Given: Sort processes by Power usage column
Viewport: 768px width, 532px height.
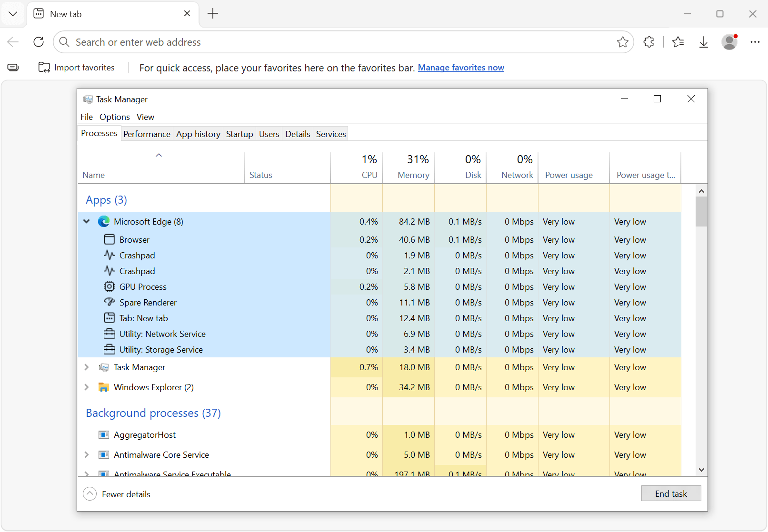Looking at the screenshot, I should [574, 167].
